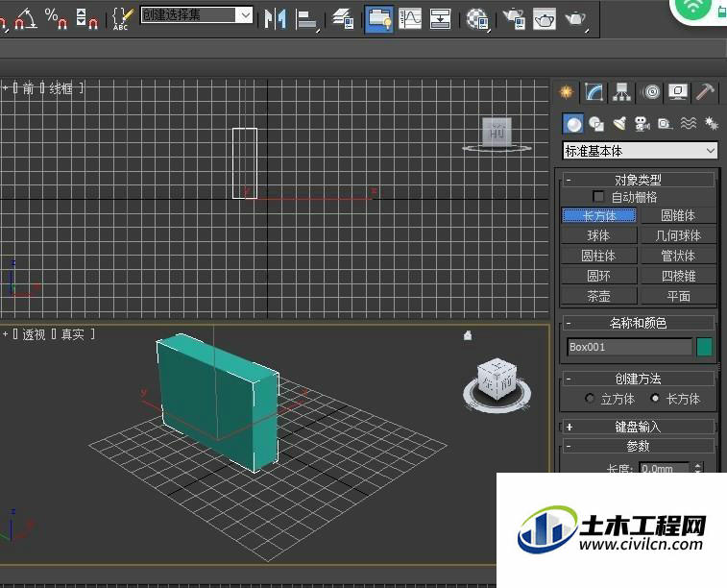The image size is (727, 588).
Task: Click the 茶壶 button
Action: 599,296
